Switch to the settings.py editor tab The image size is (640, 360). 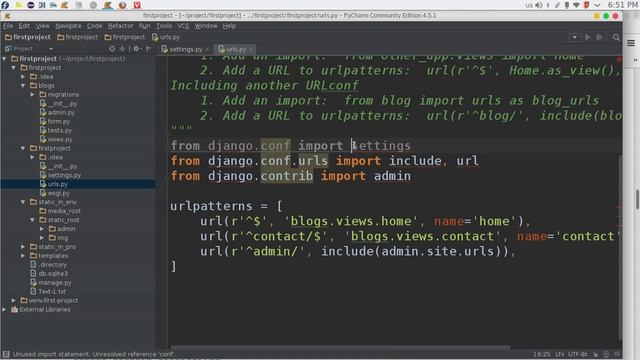185,49
